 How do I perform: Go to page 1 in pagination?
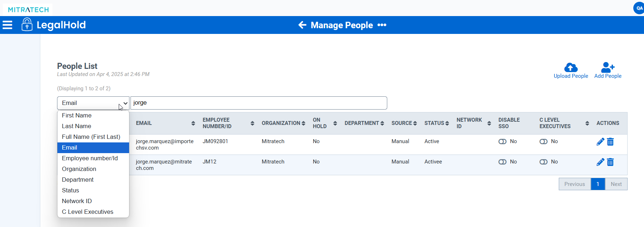(598, 184)
